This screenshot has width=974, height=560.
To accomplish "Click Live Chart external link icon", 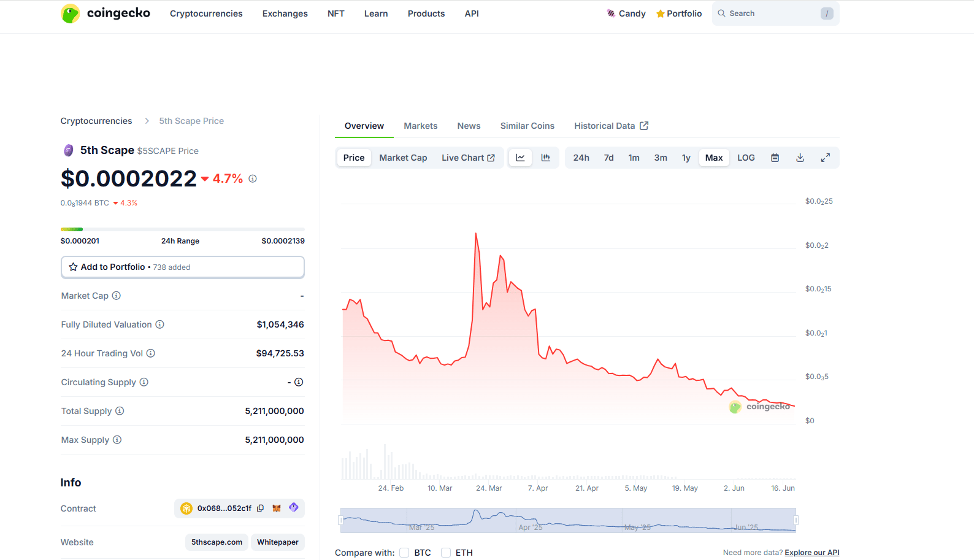I will pyautogui.click(x=491, y=158).
